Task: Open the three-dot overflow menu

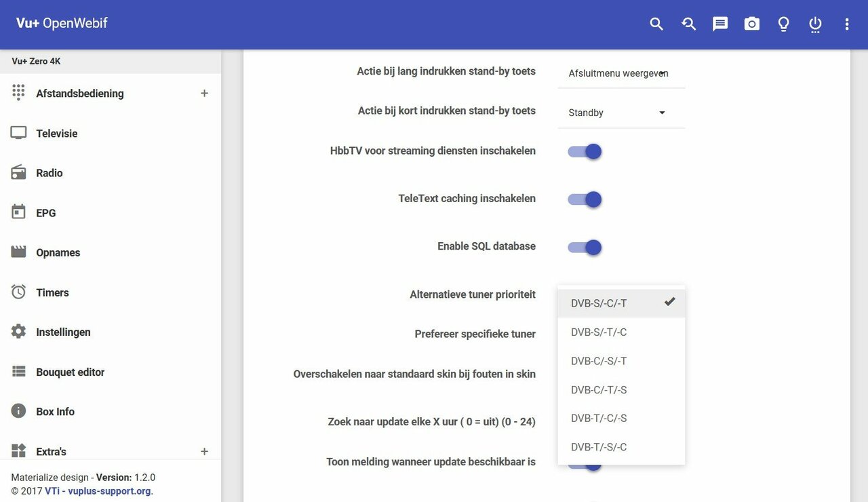Action: 846,23
